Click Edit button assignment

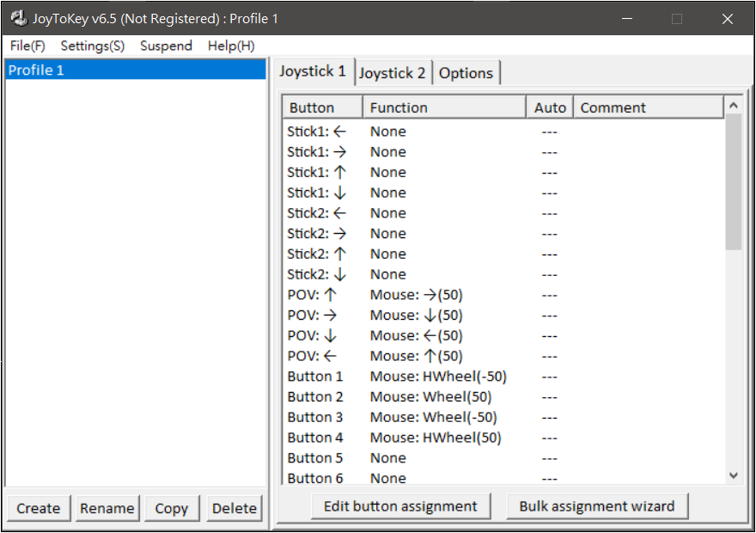tap(400, 505)
